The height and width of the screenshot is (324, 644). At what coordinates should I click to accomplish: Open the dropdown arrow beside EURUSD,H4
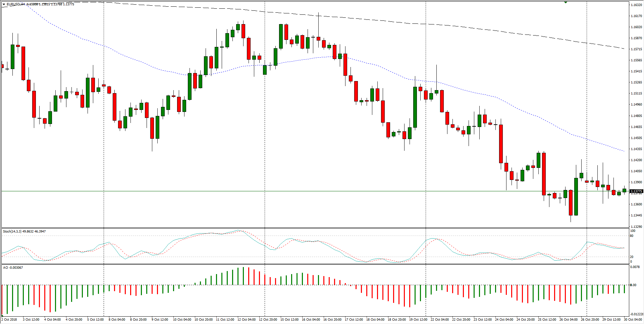coord(4,4)
